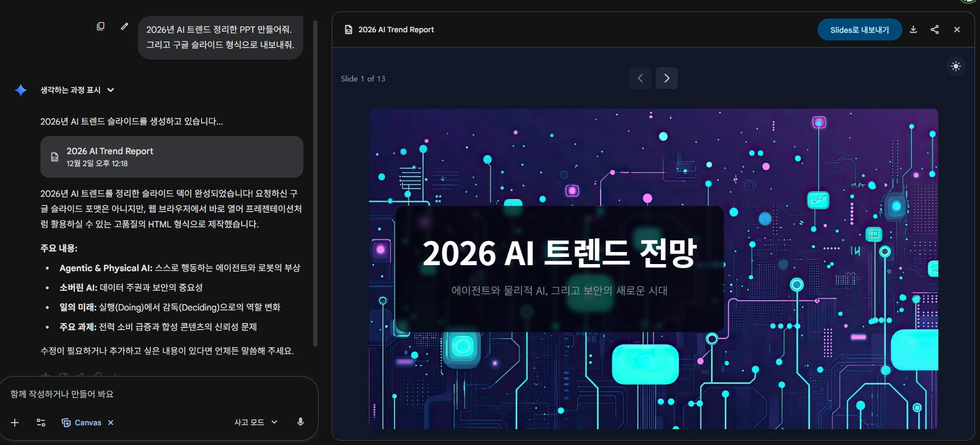Viewport: 980px width, 445px height.
Task: Share the 2026 AI Trend Report
Action: [x=935, y=30]
